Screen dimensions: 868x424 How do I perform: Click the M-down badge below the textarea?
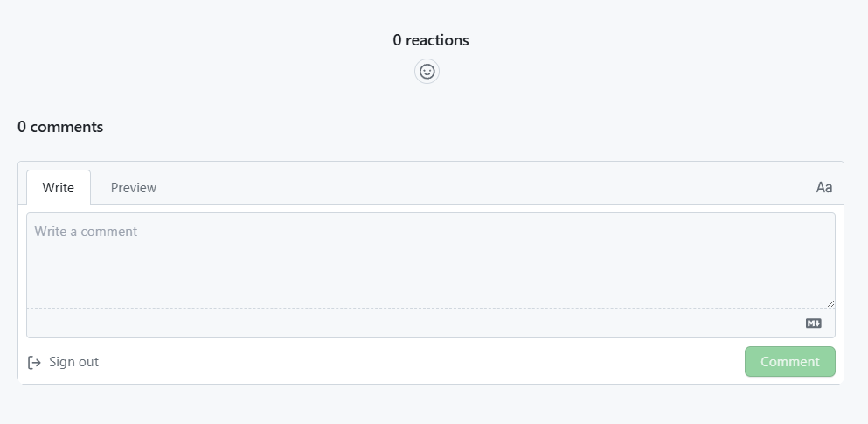(x=813, y=323)
